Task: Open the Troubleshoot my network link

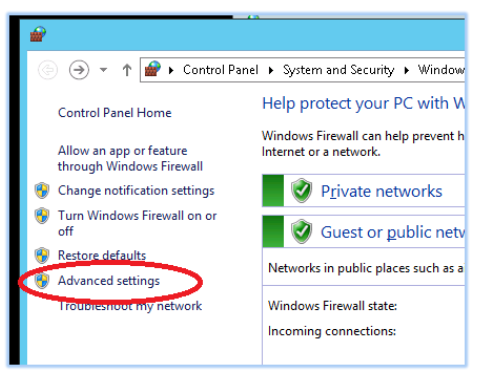Action: [x=130, y=306]
